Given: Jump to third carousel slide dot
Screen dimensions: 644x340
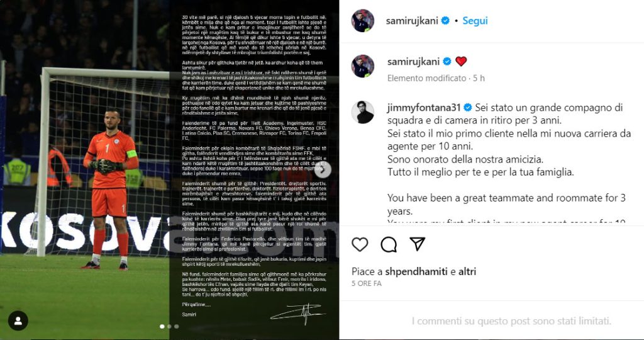Looking at the screenshot, I should coord(177,326).
